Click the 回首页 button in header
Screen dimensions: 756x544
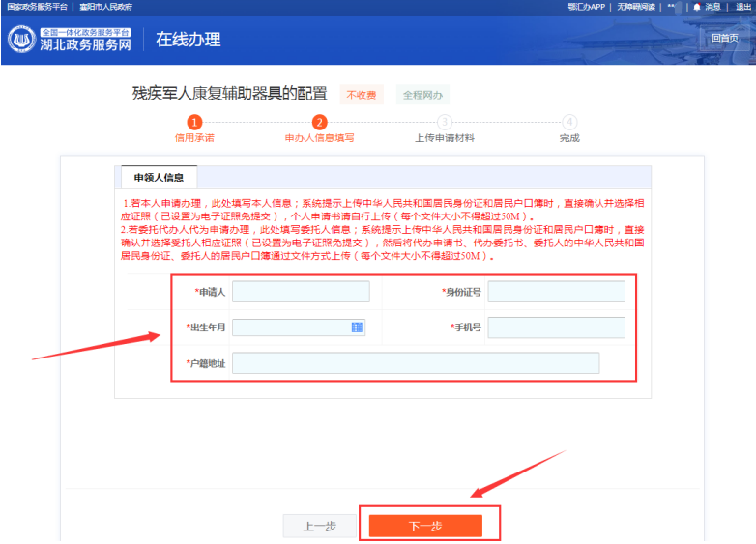coord(724,39)
